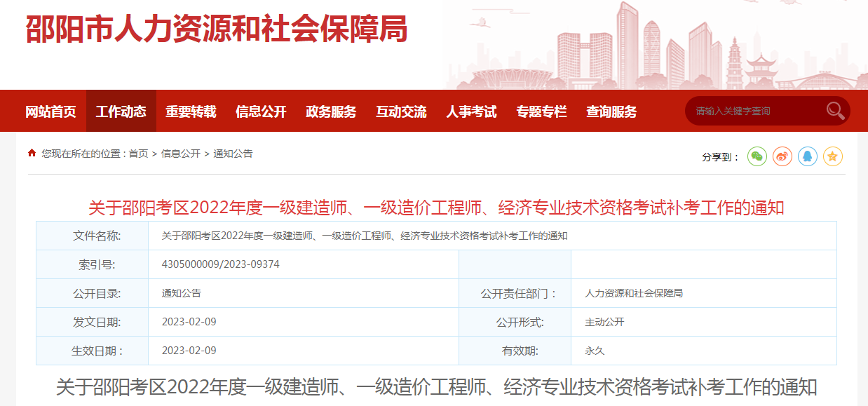The image size is (868, 406).
Task: Open 工作动态 menu item
Action: tap(121, 111)
